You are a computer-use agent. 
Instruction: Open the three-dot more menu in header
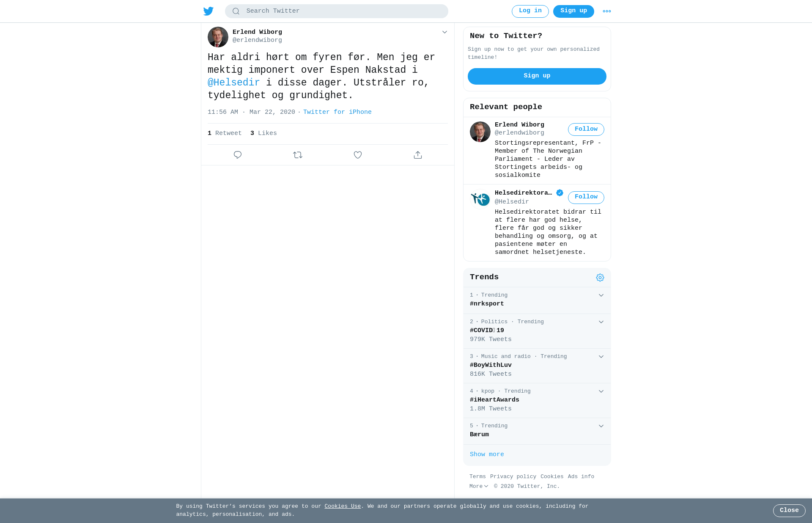tap(607, 11)
